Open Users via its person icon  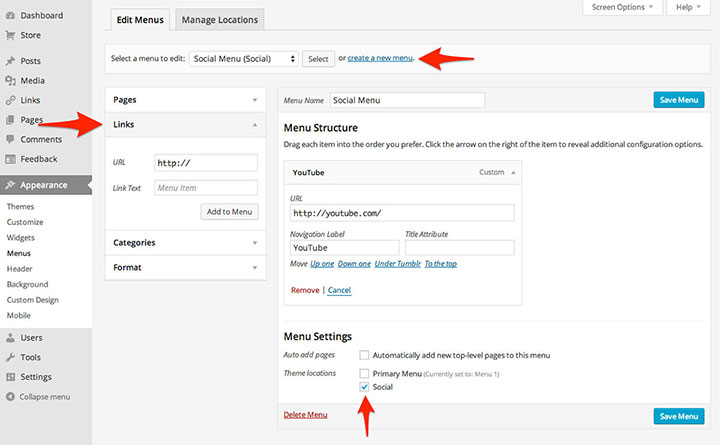(x=9, y=338)
